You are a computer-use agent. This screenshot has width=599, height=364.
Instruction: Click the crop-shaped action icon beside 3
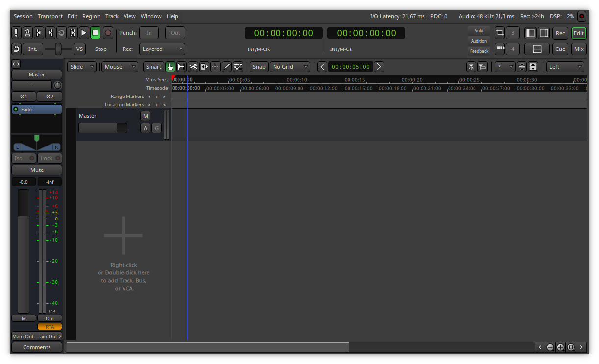pos(499,33)
